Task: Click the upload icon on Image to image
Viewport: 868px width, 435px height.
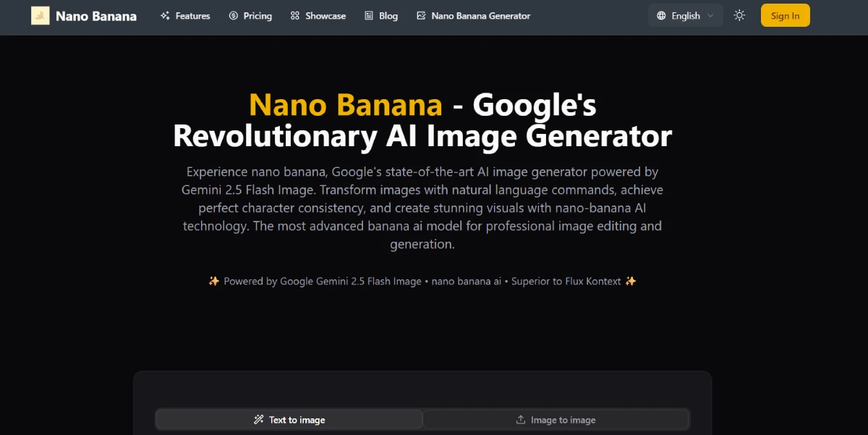Action: click(x=521, y=419)
